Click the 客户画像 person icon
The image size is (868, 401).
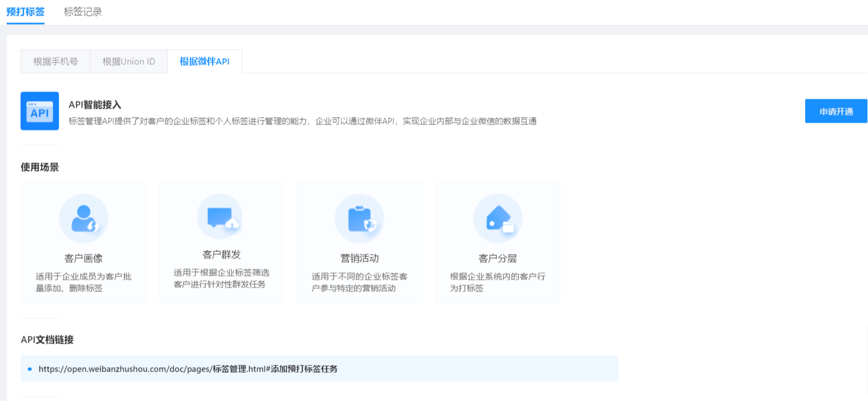coord(83,219)
